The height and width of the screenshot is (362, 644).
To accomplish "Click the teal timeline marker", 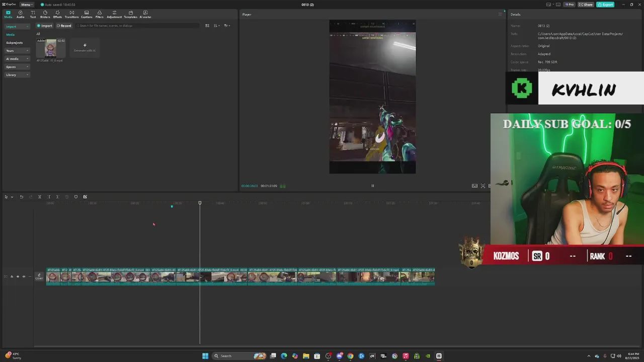I will pyautogui.click(x=172, y=206).
